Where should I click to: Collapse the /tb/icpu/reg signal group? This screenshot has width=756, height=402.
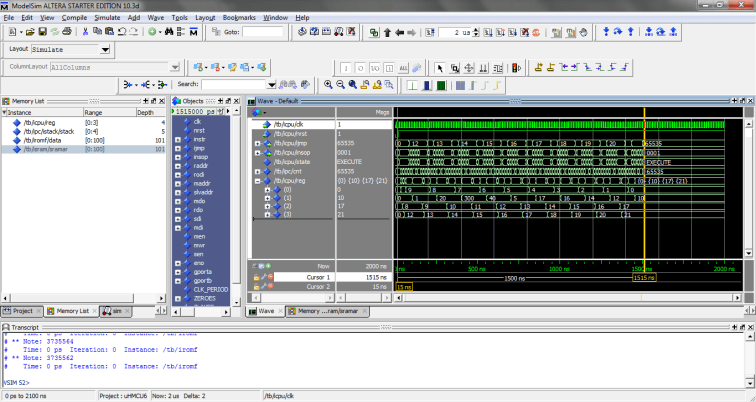[257, 181]
